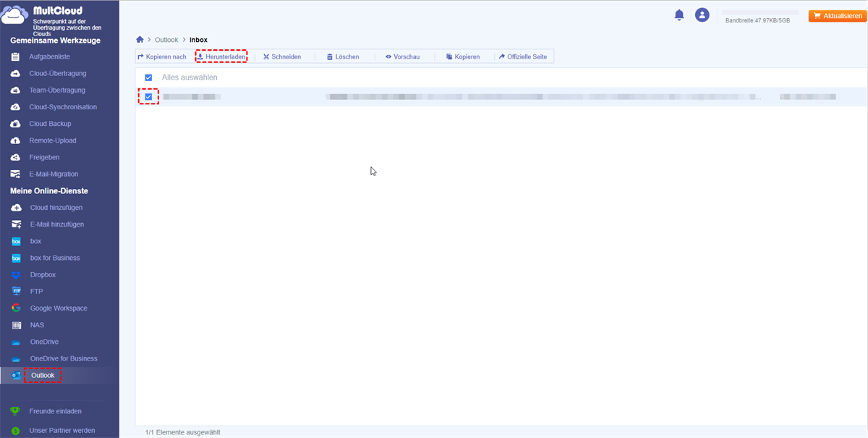Click the Cloud-Synchronisation icon
The width and height of the screenshot is (868, 438).
(x=15, y=107)
